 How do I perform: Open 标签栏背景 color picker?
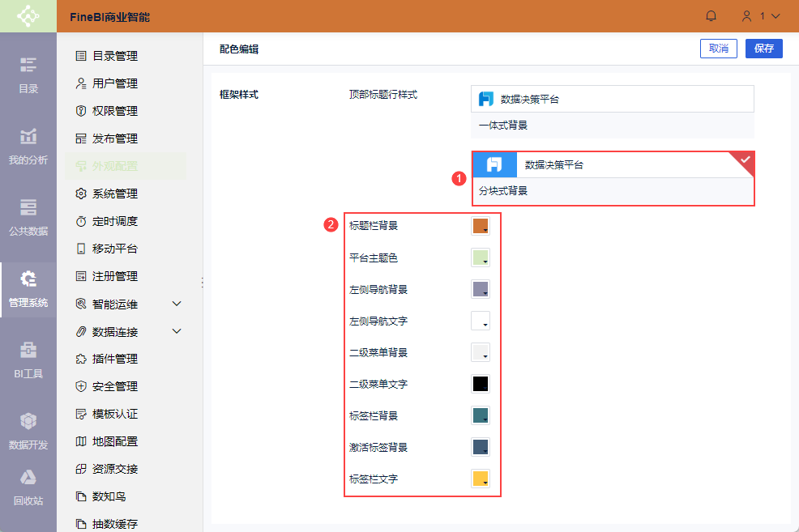tap(481, 415)
